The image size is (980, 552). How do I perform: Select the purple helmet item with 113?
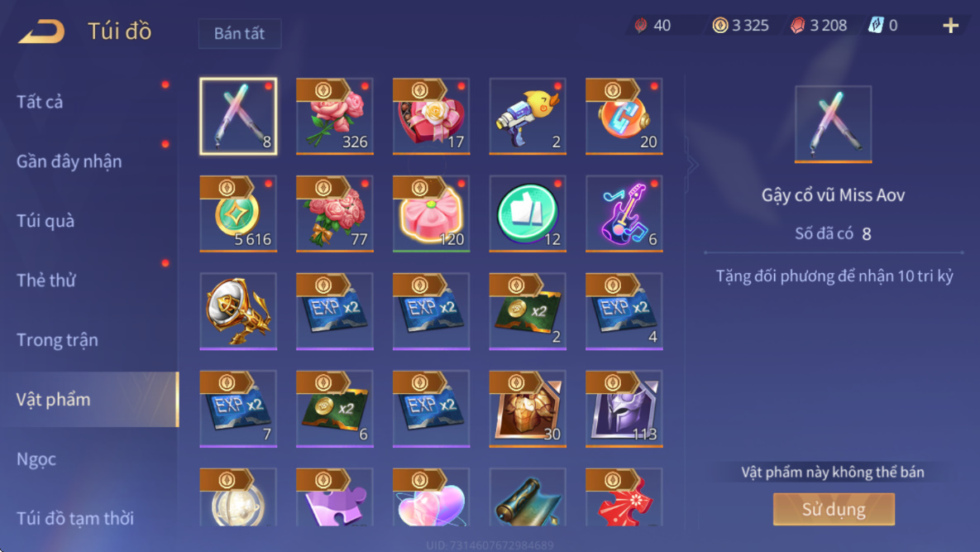click(624, 409)
